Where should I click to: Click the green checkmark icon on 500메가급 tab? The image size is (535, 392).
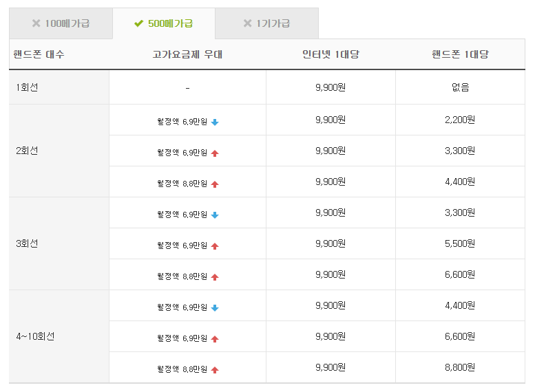[x=138, y=24]
